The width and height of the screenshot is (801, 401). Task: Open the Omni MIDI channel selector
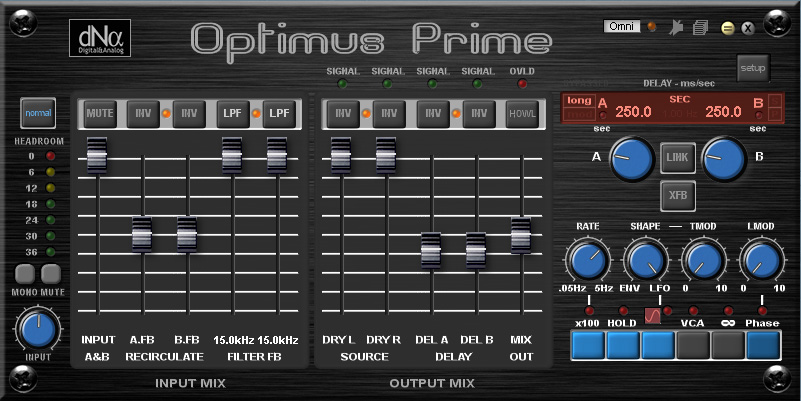tap(621, 26)
